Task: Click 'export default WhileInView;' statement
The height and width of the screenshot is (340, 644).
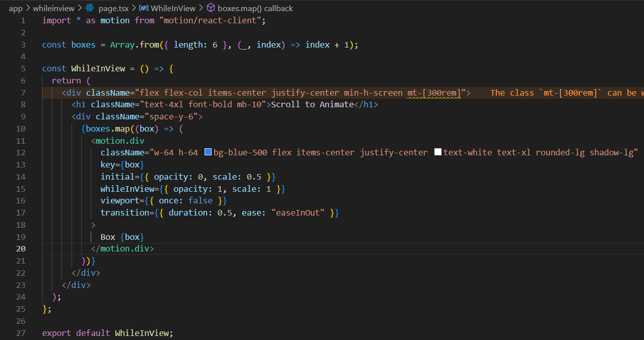Action: pos(108,333)
